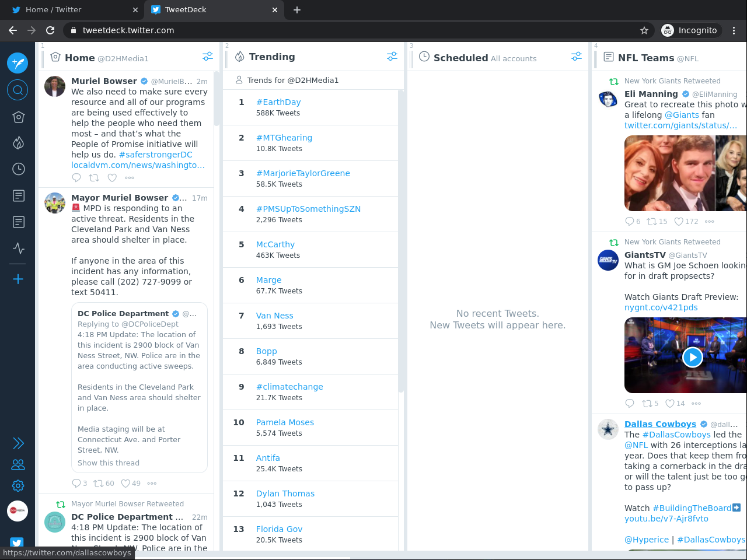Go to Activity column via sidebar pulse icon
747x560 pixels.
click(18, 249)
